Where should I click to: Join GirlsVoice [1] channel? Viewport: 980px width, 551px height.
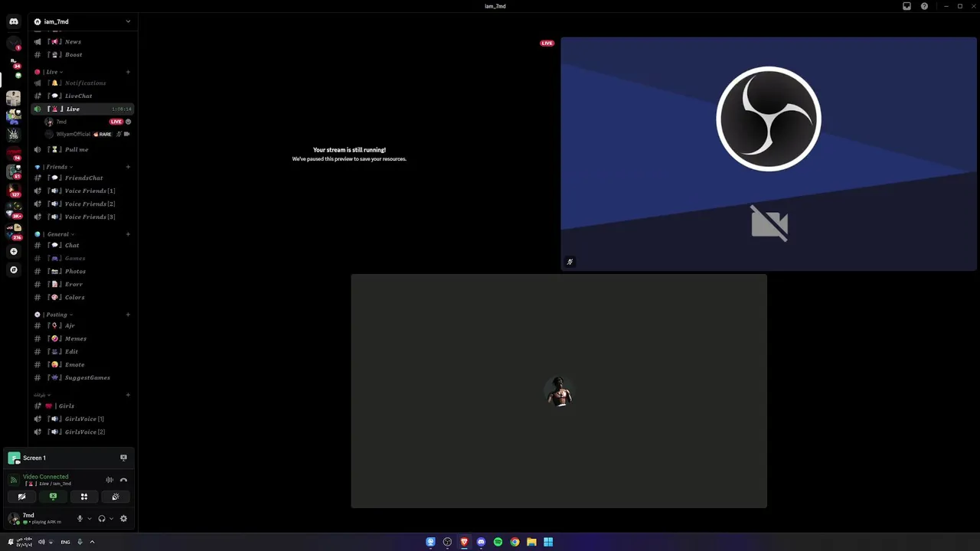point(83,419)
